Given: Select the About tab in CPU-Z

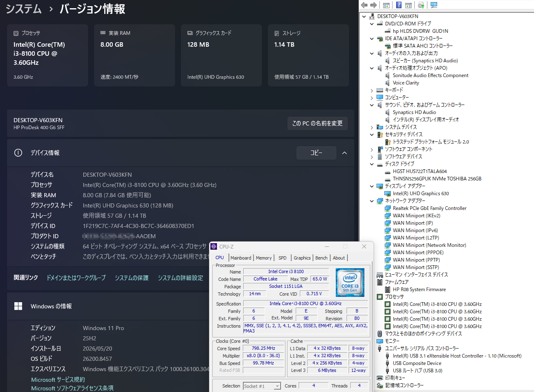Looking at the screenshot, I should pyautogui.click(x=339, y=258).
